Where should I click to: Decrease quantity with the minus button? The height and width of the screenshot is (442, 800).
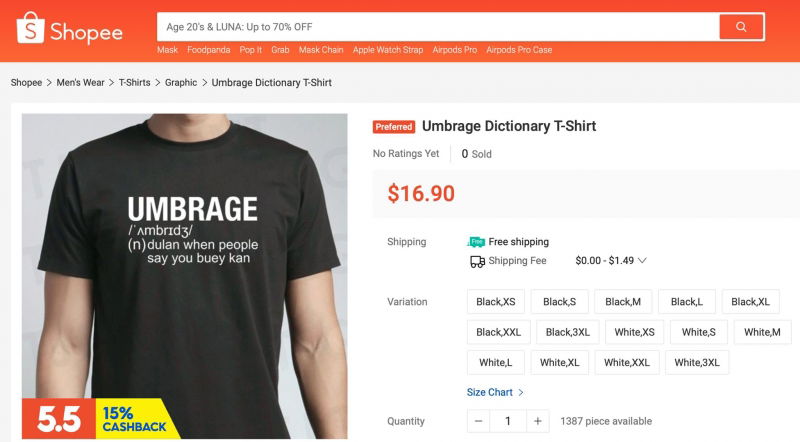pos(479,421)
